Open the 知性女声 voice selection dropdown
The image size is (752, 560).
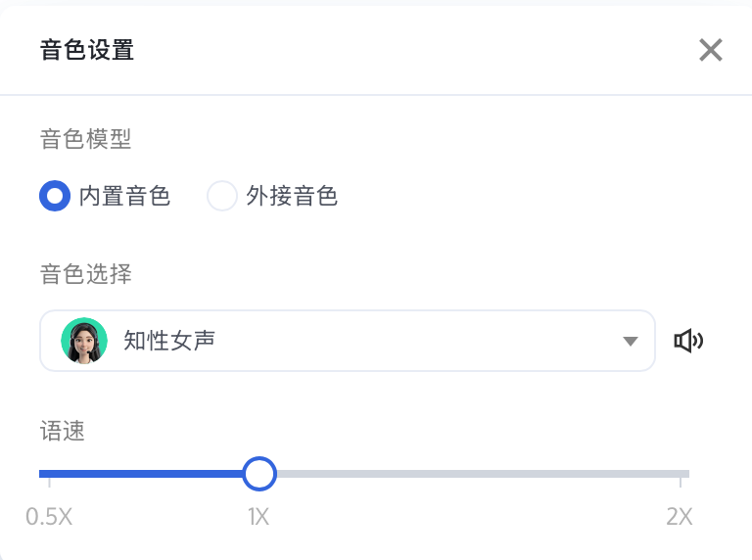(348, 341)
